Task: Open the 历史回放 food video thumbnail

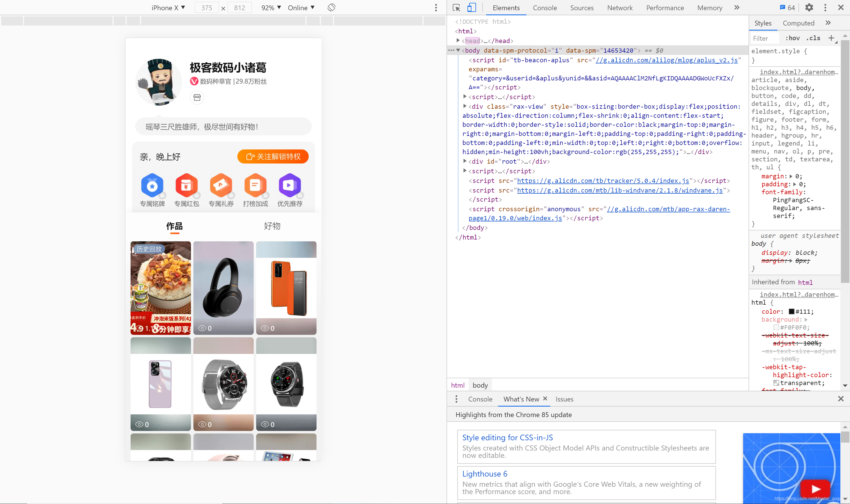Action: [161, 288]
